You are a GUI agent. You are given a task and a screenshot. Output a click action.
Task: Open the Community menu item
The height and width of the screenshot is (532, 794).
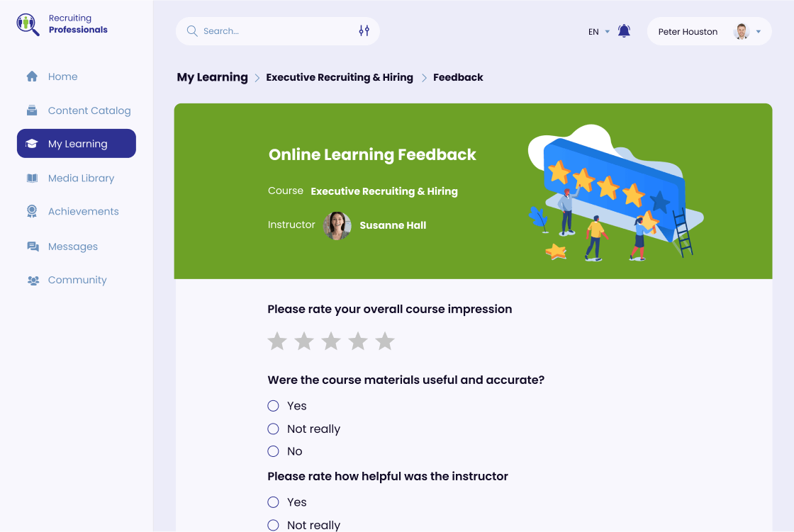click(77, 280)
